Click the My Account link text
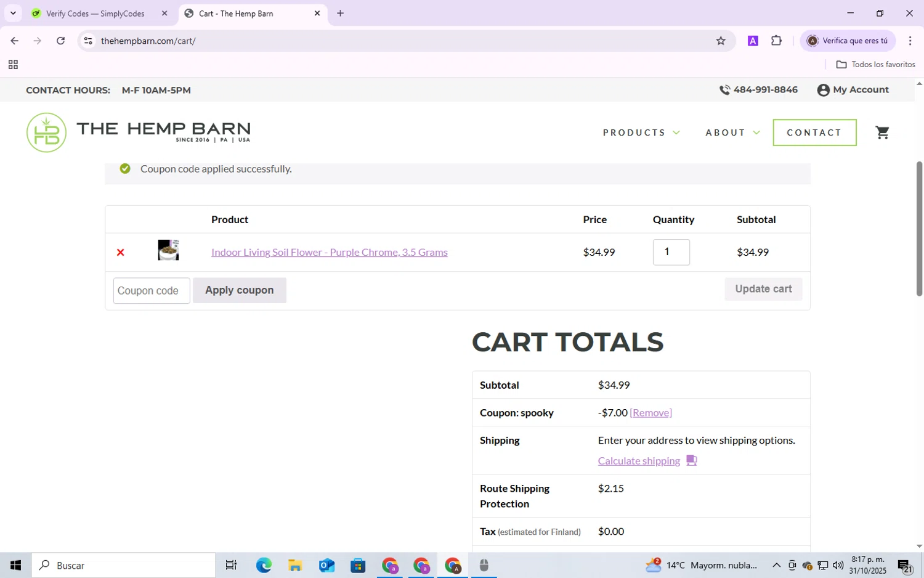This screenshot has width=924, height=578. (861, 90)
